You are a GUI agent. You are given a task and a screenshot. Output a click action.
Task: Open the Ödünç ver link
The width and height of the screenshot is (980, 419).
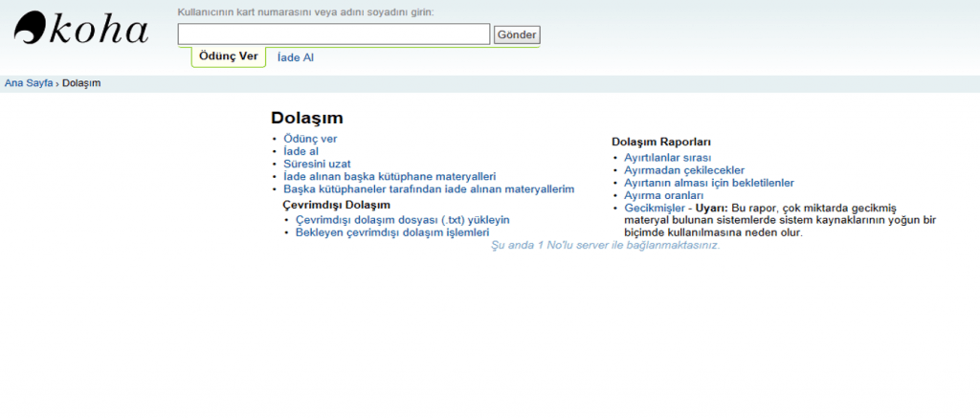(310, 139)
